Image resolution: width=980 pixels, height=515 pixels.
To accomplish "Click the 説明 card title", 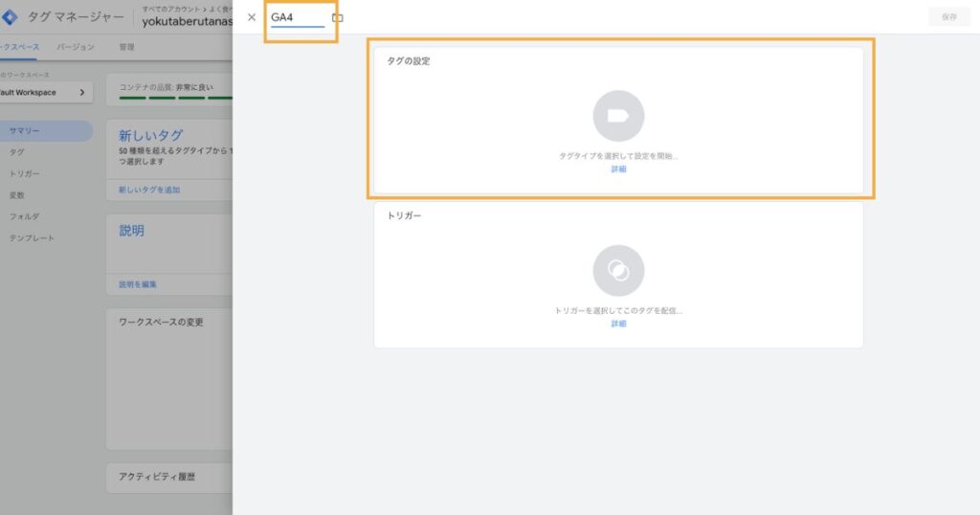I will coord(131,231).
